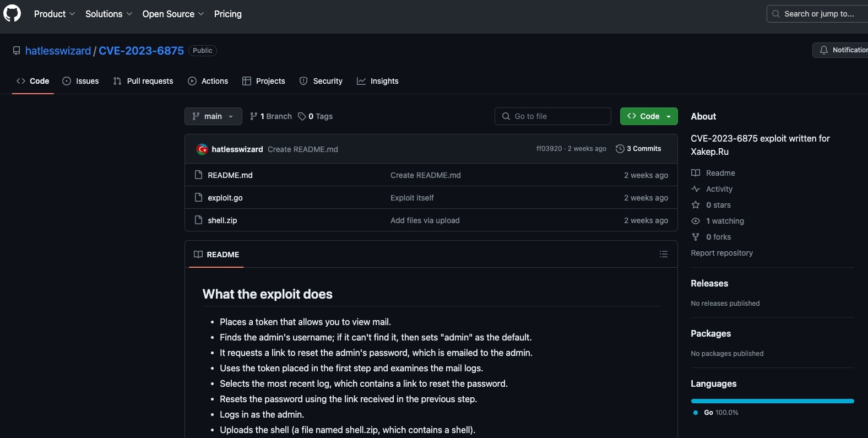Click the notifications bell icon
Viewport: 868px width, 438px height.
(823, 50)
